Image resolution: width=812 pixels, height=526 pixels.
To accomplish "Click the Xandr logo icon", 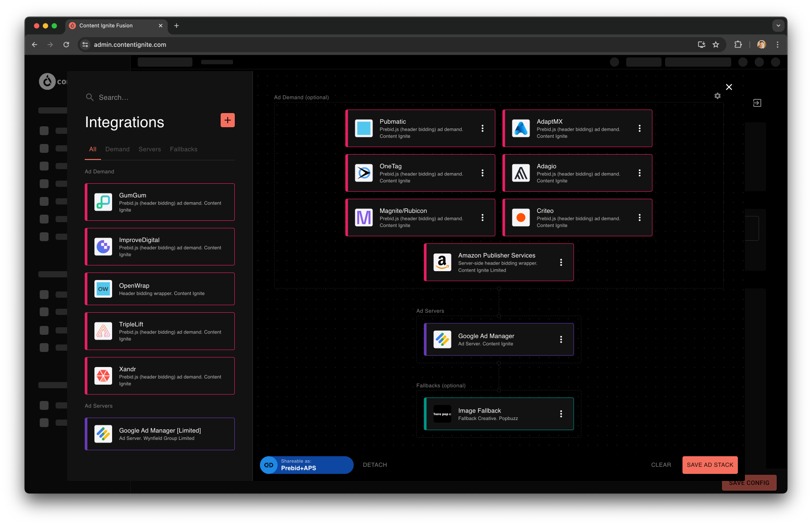I will point(103,376).
